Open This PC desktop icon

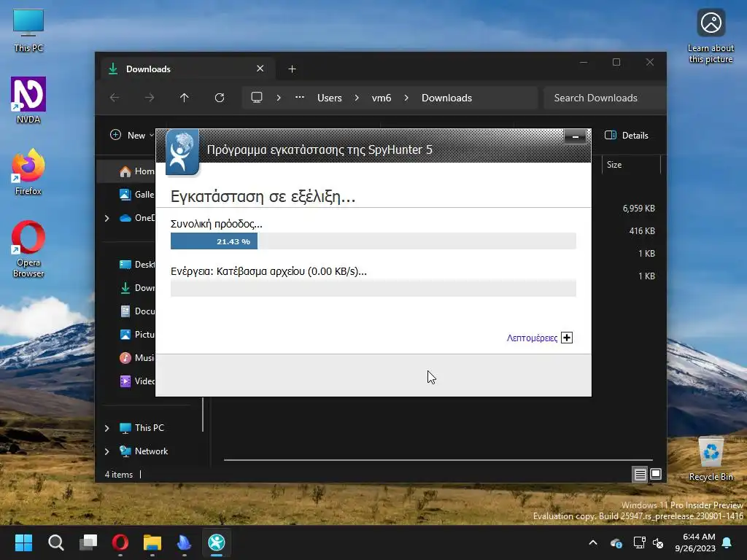(28, 31)
